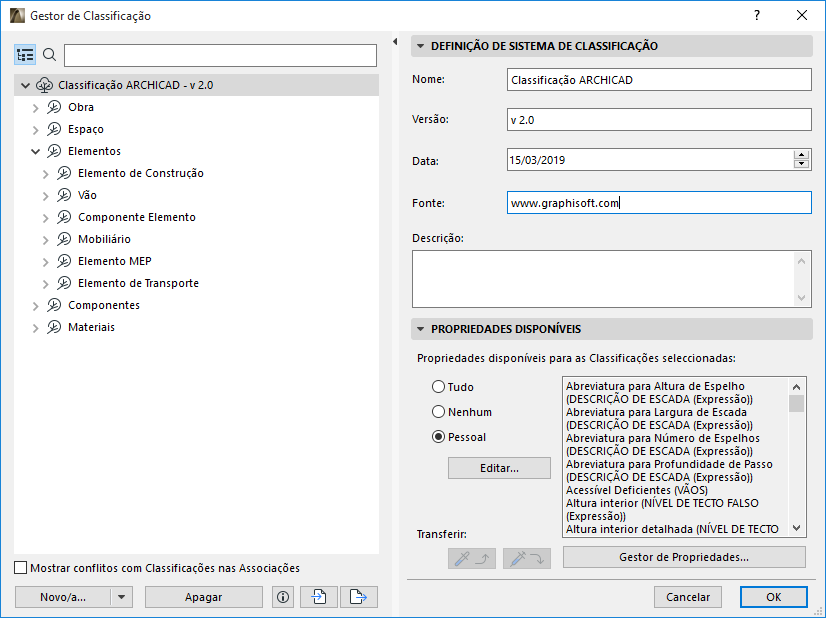Viewport: 826px width, 618px height.
Task: Collapse the Elementos tree branch
Action: [x=36, y=151]
